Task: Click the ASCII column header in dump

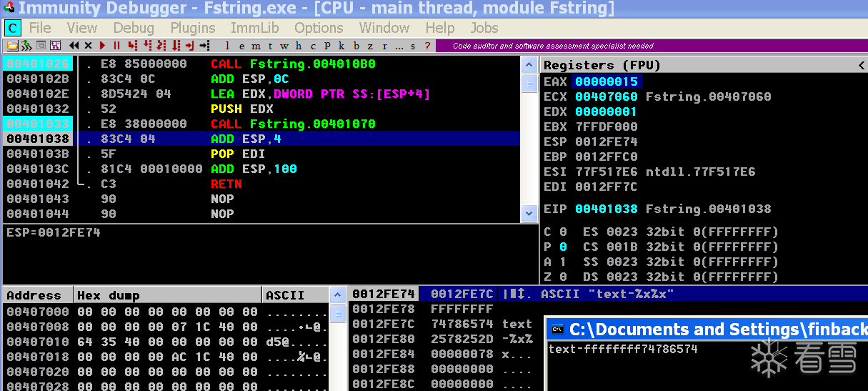Action: coord(296,295)
